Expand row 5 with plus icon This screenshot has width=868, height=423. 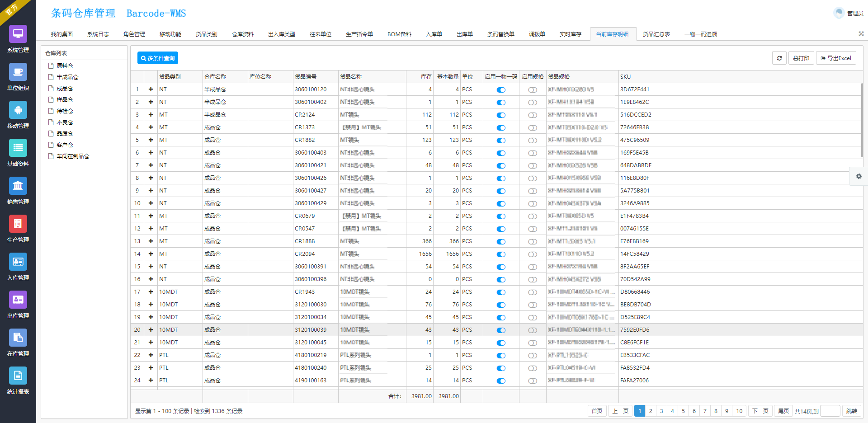tap(151, 140)
